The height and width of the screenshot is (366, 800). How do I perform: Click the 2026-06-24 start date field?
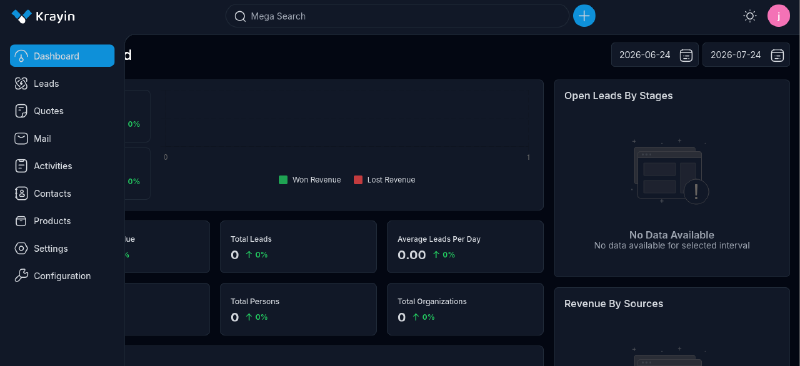coord(655,55)
